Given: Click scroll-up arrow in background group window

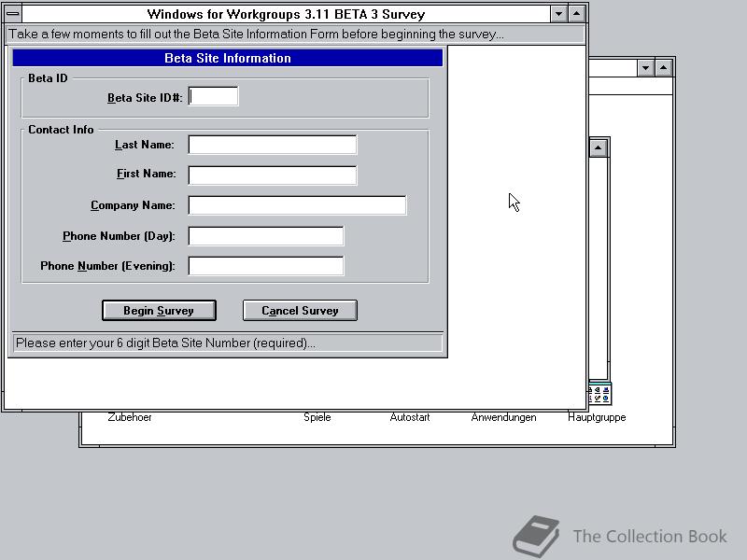Looking at the screenshot, I should (x=598, y=148).
